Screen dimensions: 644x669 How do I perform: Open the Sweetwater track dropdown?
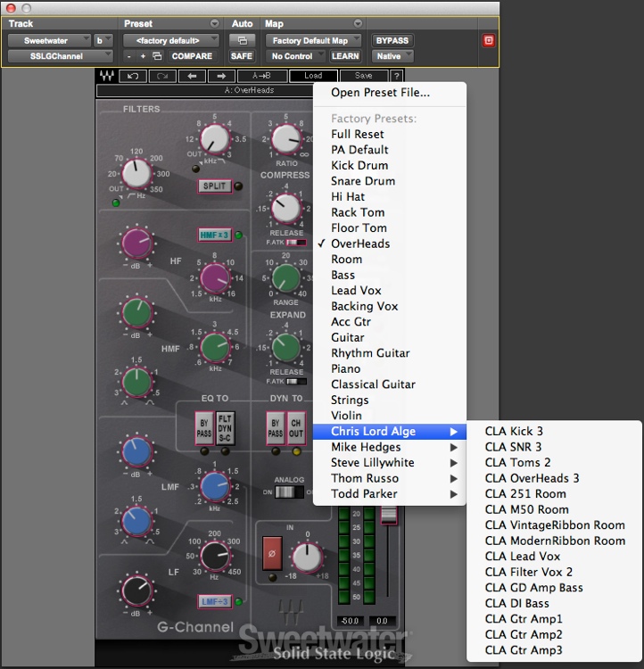click(50, 40)
